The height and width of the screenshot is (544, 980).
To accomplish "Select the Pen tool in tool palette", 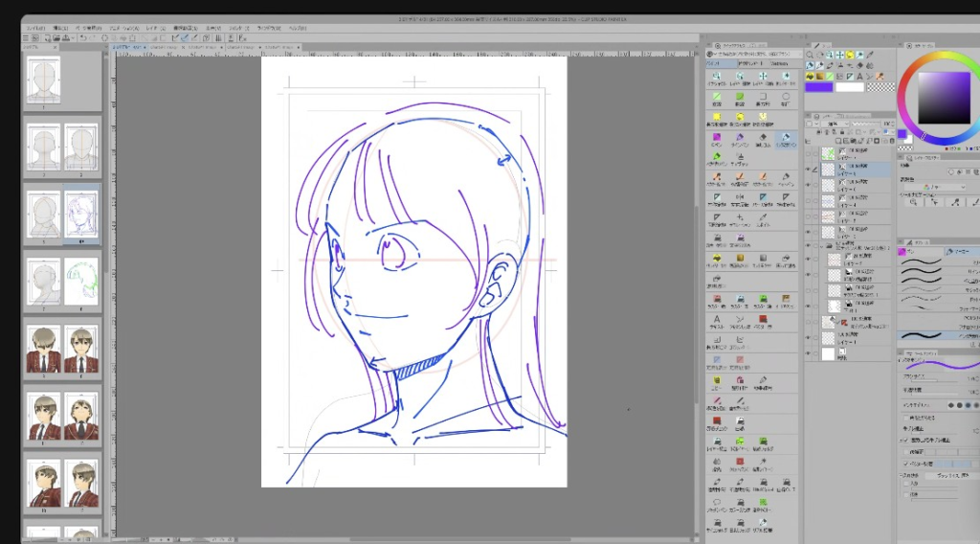I will (810, 66).
